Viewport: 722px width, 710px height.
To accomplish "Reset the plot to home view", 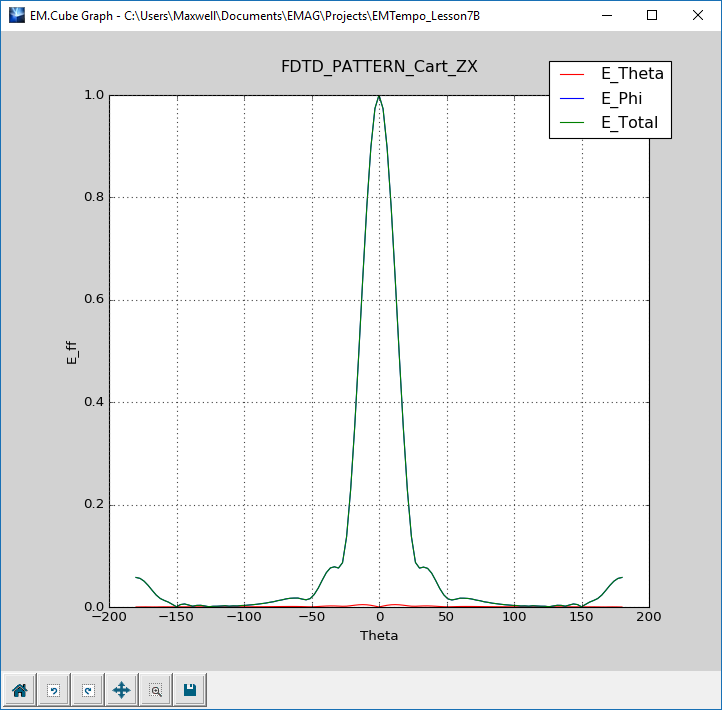I will 19,690.
